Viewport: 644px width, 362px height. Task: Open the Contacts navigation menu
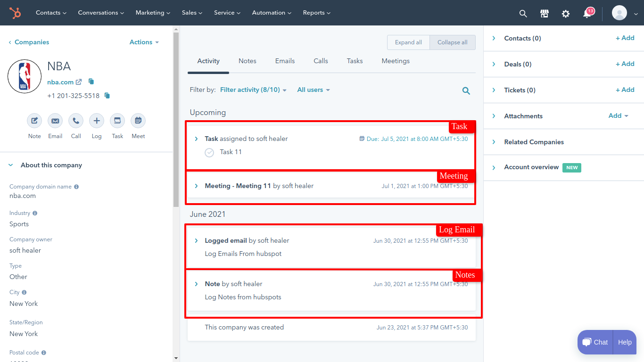[x=51, y=13]
